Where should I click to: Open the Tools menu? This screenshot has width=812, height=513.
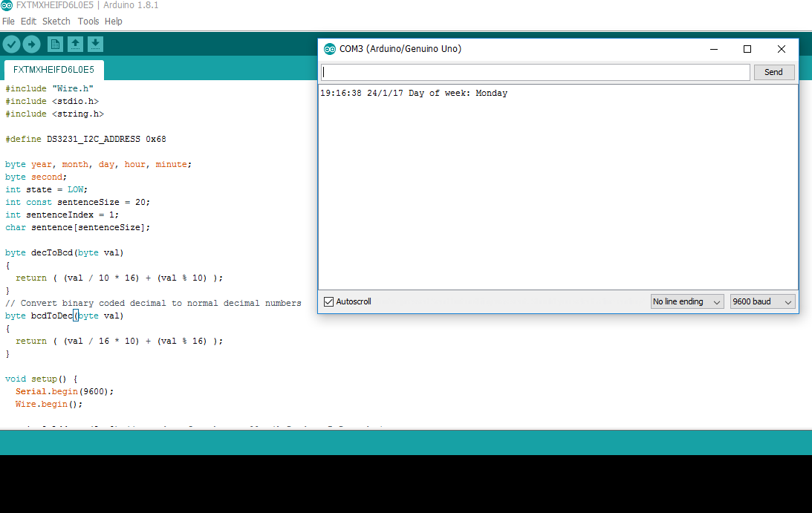(88, 21)
